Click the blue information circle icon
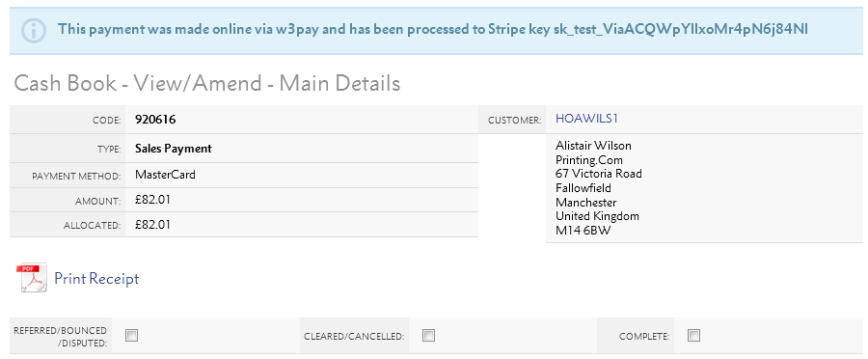The image size is (868, 359). [x=33, y=31]
